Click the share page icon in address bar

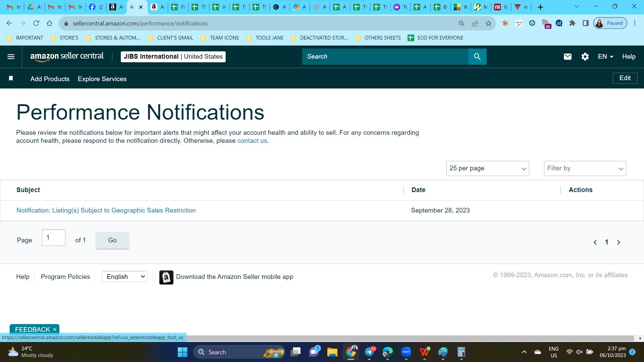(475, 23)
